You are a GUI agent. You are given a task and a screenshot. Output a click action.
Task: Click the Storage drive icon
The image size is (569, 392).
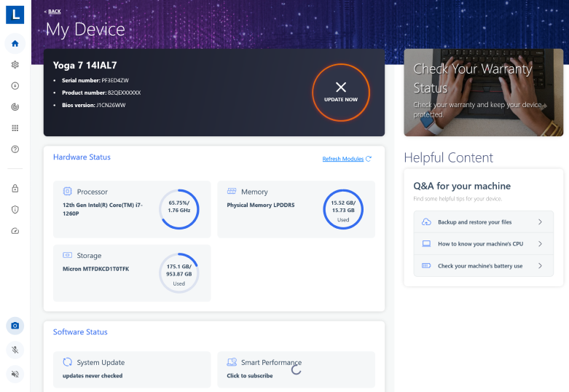coord(67,255)
